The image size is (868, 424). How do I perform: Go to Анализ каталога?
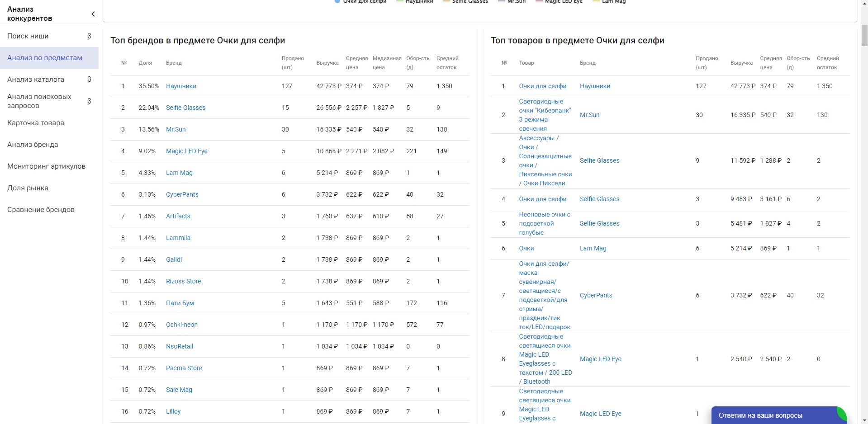[36, 80]
